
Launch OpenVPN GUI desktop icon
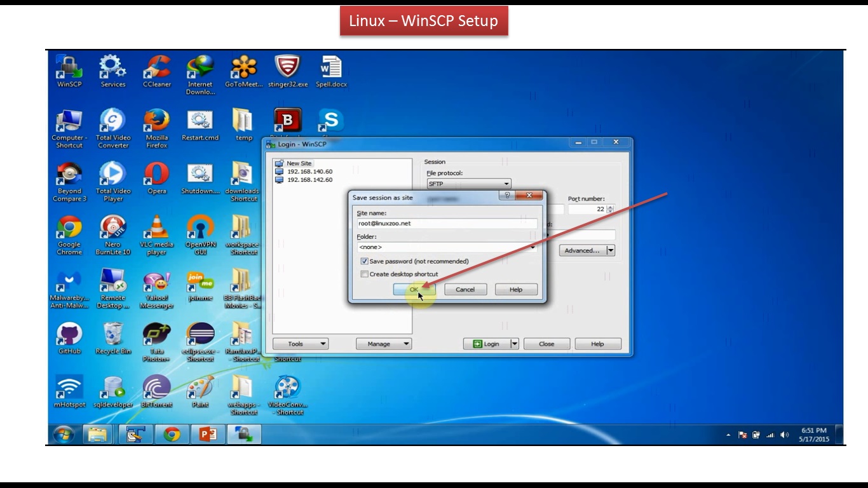click(x=200, y=235)
